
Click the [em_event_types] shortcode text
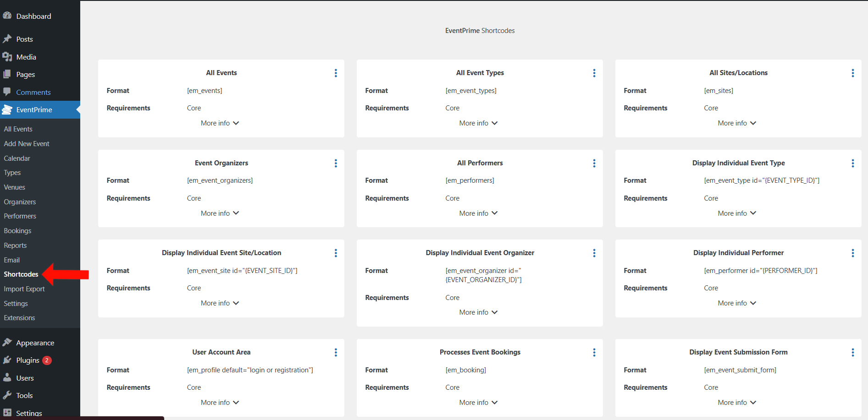471,91
